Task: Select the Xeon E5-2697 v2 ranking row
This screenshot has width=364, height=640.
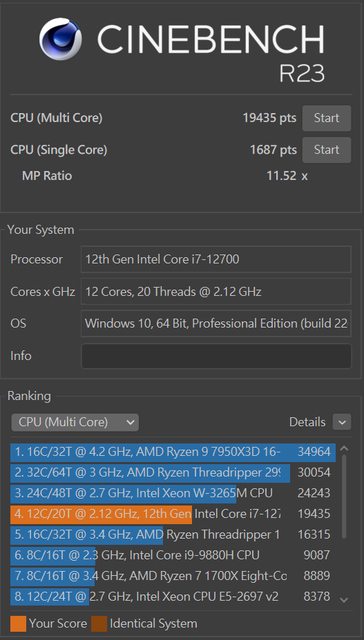Action: [x=173, y=597]
